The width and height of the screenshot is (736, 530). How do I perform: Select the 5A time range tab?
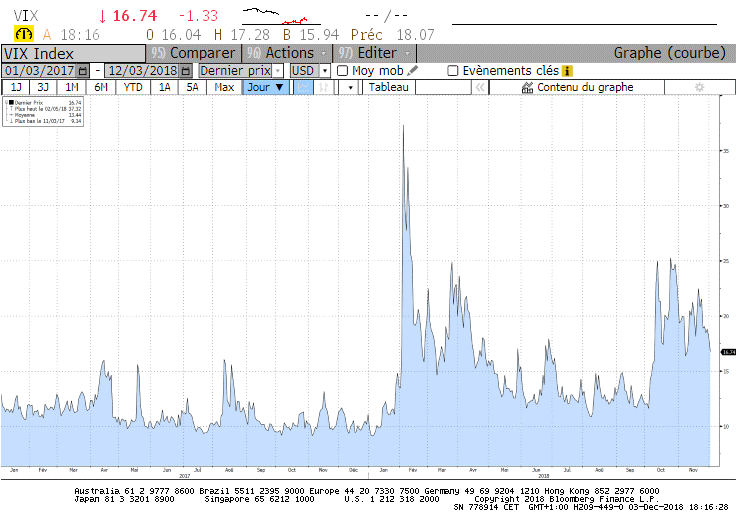point(192,87)
